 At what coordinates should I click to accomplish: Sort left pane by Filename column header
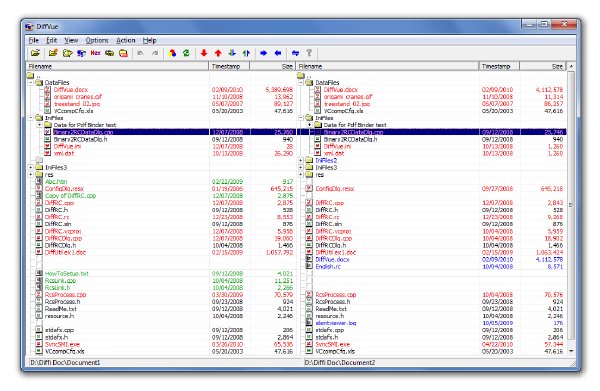click(117, 66)
